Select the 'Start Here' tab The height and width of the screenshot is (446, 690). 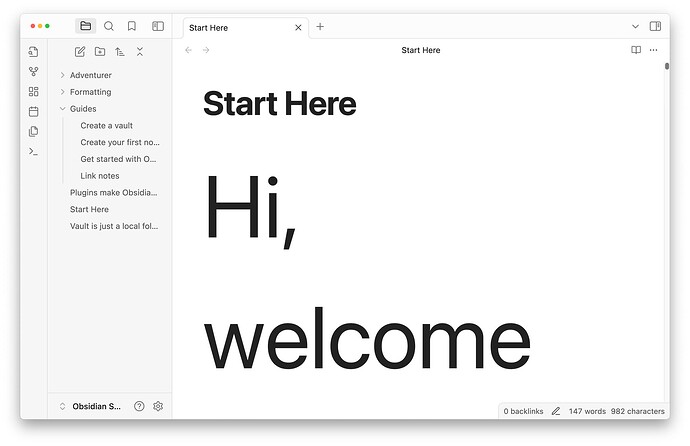coord(246,28)
